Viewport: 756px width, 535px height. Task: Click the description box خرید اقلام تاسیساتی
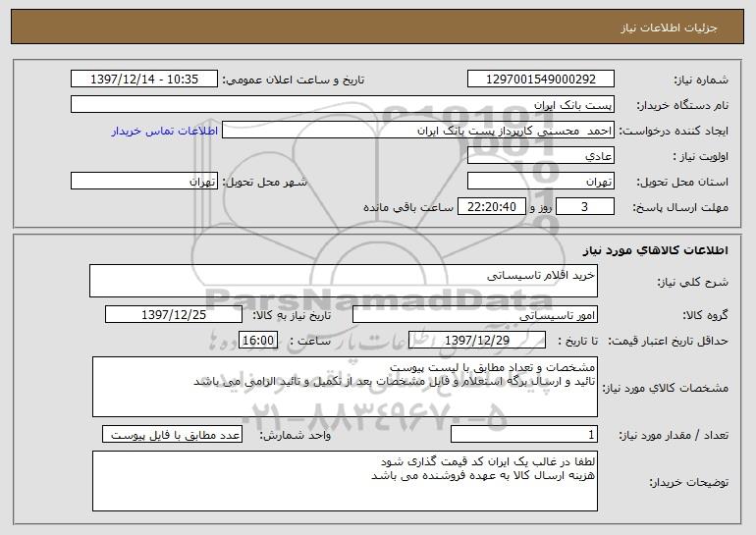click(344, 281)
